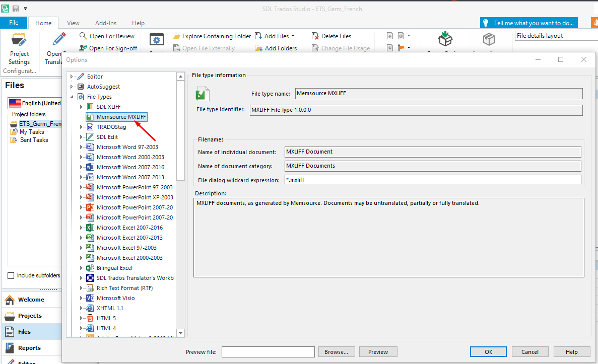Expand the TRADOStag node
598x364 pixels.
(81, 127)
